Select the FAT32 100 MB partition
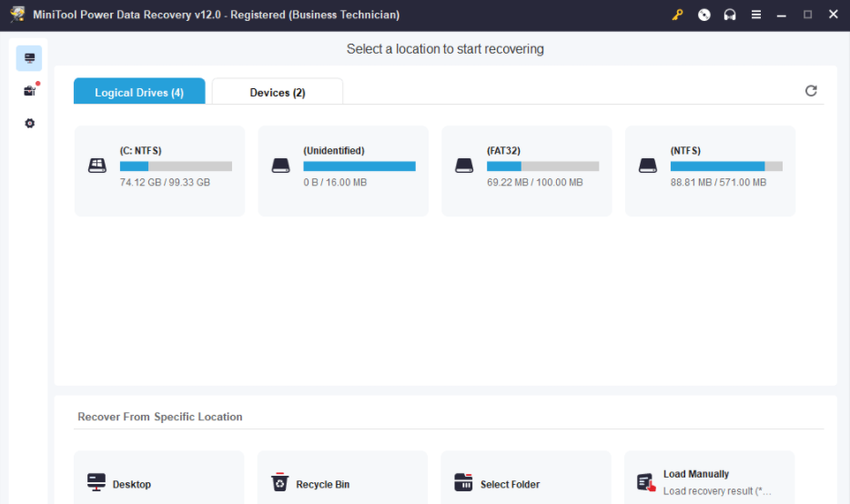 (527, 171)
